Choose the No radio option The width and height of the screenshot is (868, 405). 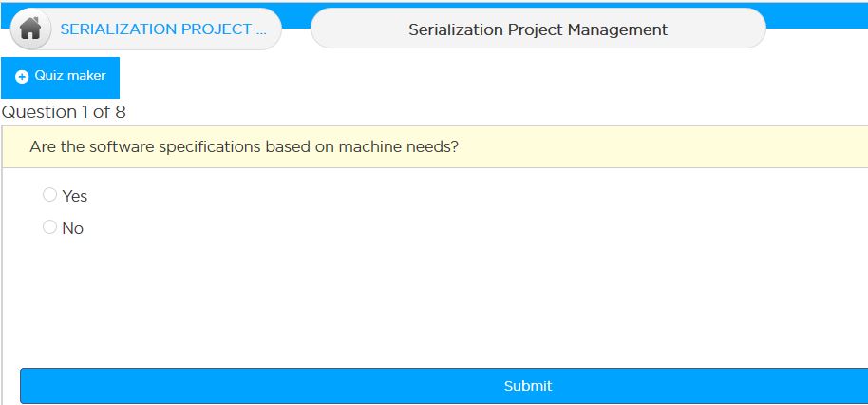tap(49, 226)
